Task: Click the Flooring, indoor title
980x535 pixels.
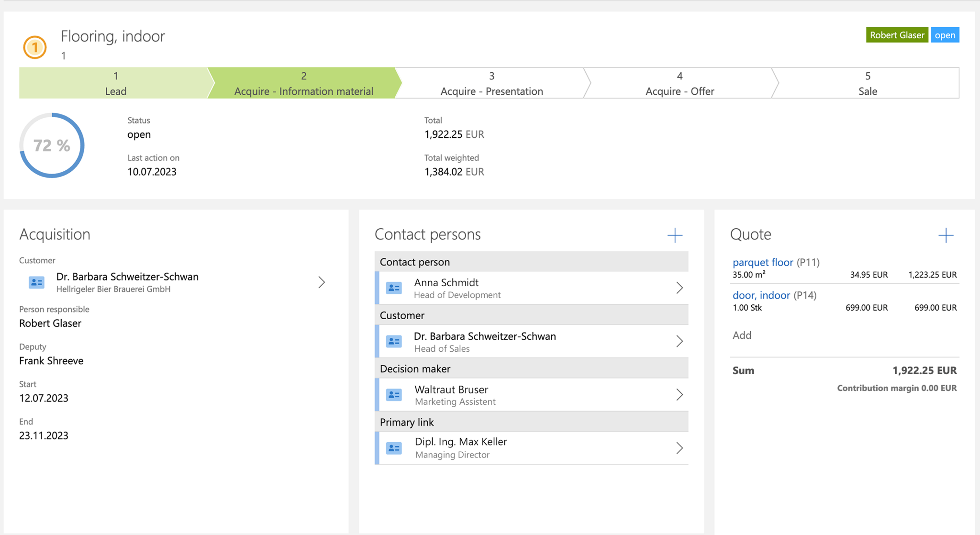Action: pyautogui.click(x=113, y=36)
